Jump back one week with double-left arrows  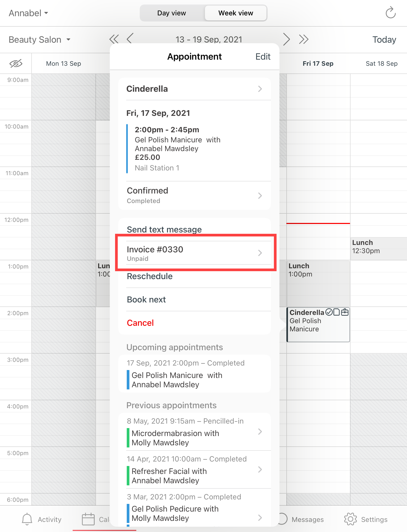coord(114,39)
